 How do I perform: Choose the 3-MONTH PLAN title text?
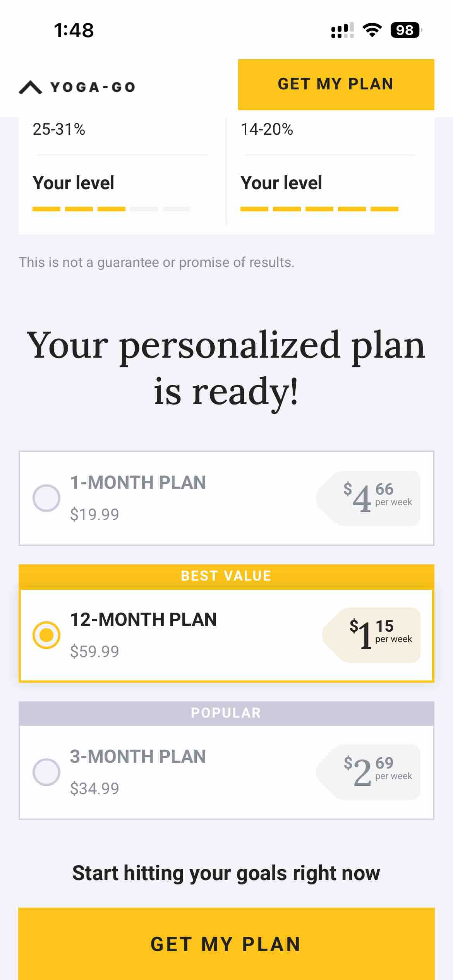[138, 757]
